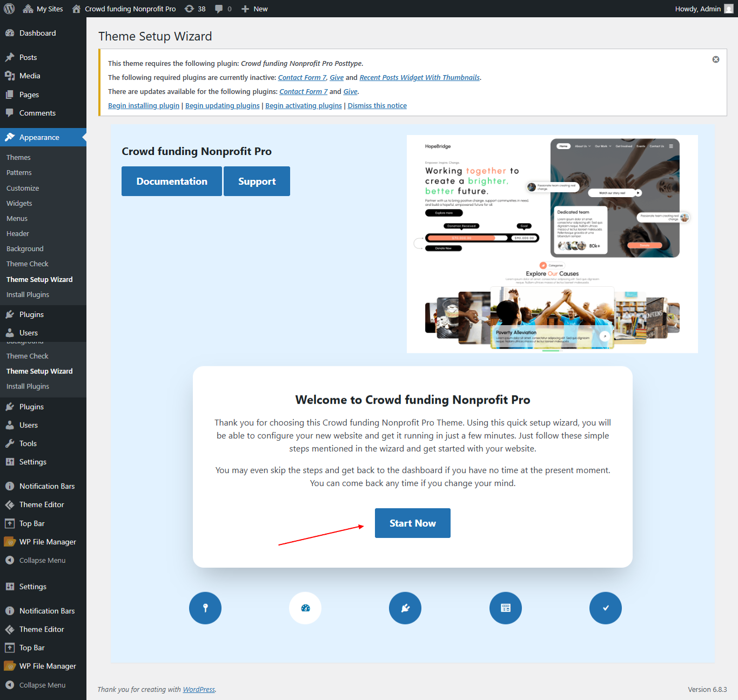Click the Begin installing plugin link
738x700 pixels.
[144, 106]
